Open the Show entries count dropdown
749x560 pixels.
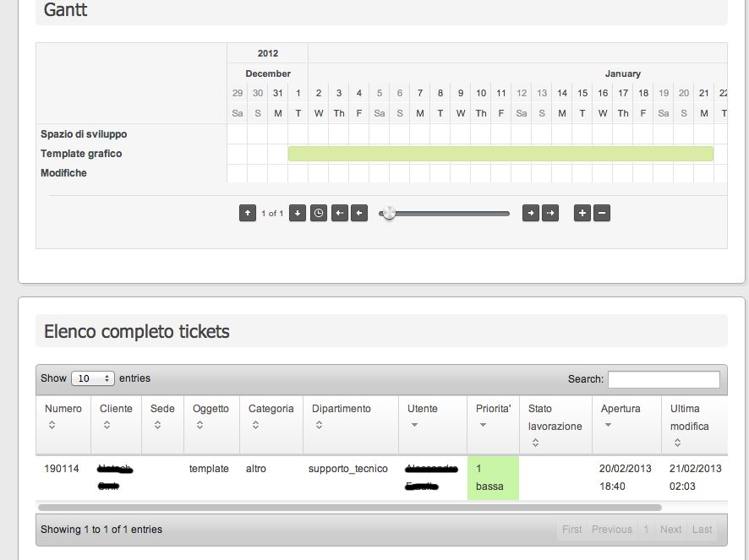point(93,378)
